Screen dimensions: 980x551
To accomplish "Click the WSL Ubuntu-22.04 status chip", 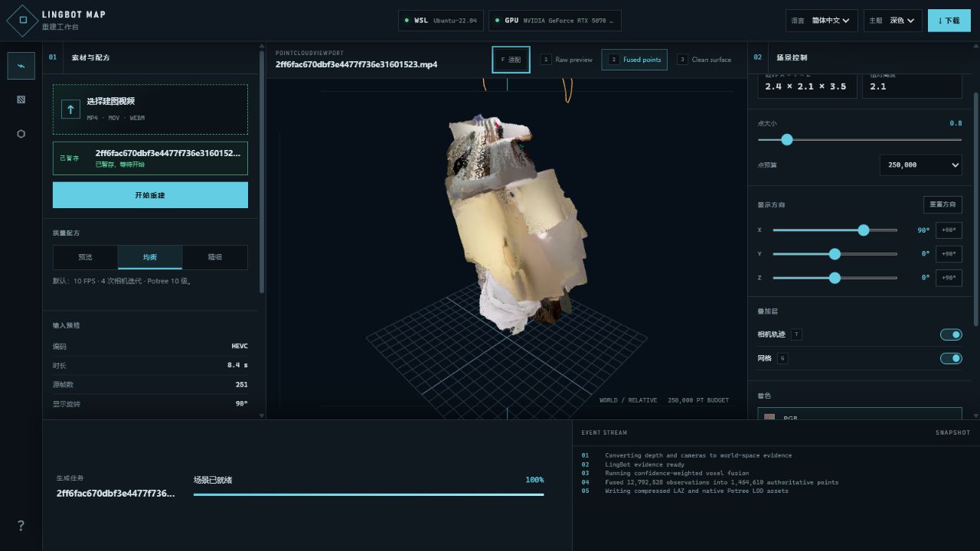I will point(440,21).
